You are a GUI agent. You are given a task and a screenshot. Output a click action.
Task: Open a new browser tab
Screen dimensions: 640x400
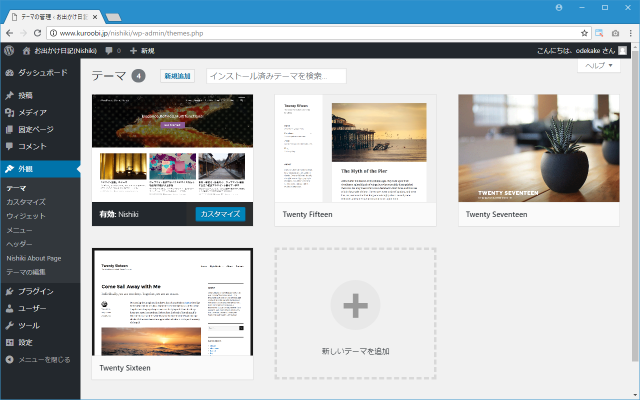tap(113, 17)
